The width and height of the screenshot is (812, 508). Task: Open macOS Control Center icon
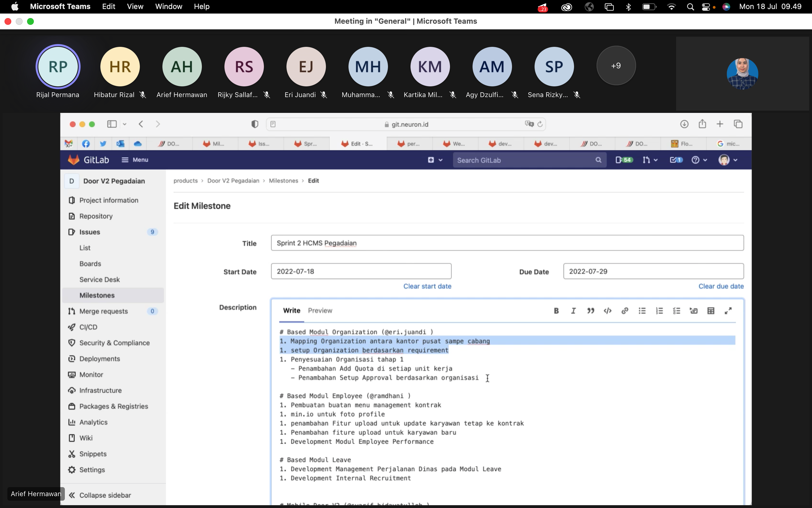click(x=706, y=7)
